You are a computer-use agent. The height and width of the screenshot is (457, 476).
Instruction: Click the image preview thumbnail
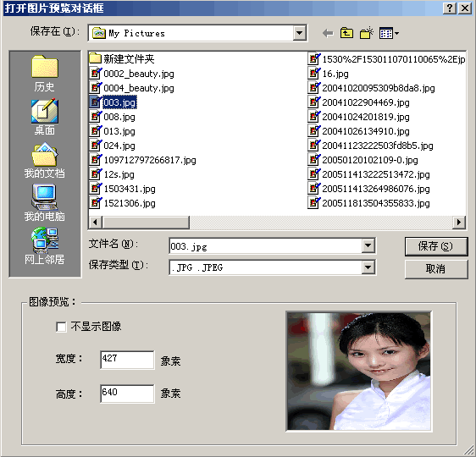(x=359, y=372)
